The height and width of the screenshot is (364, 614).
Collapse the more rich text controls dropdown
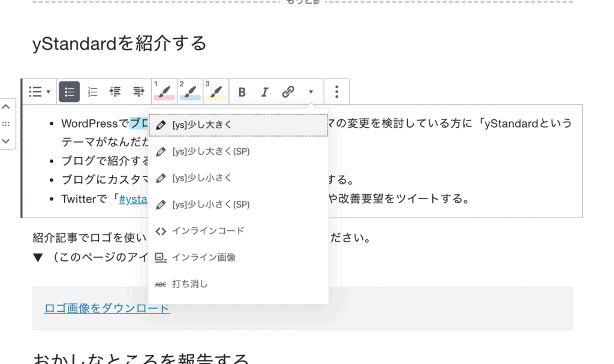click(x=311, y=92)
